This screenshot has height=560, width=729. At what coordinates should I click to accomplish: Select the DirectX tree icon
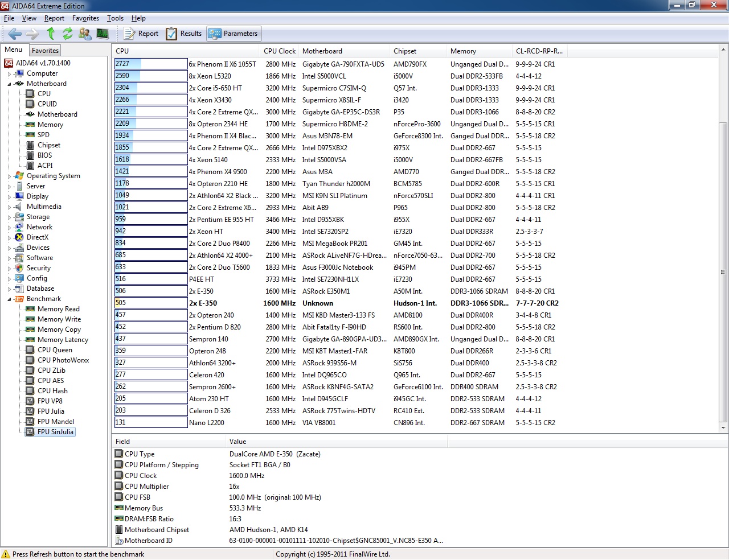(x=19, y=237)
